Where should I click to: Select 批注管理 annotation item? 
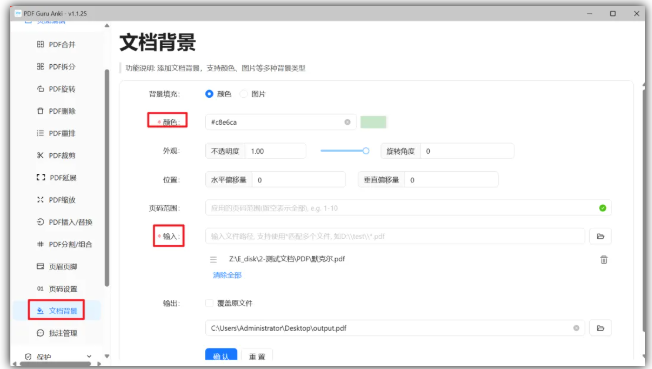[57, 333]
